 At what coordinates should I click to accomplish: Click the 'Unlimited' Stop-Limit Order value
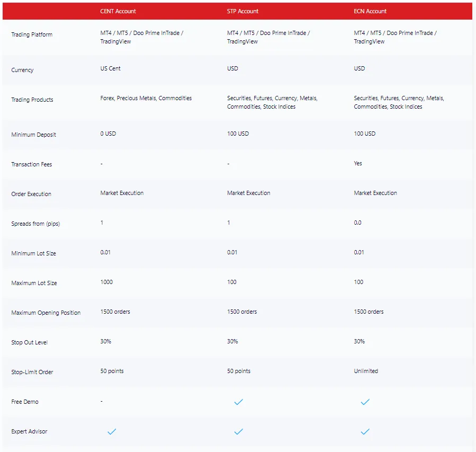(x=366, y=371)
